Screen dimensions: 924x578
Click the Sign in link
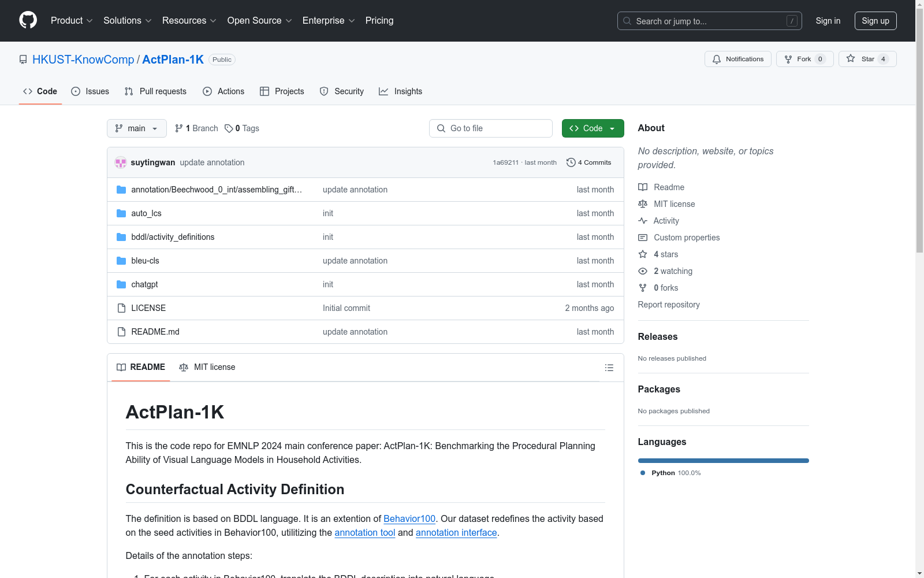point(828,21)
